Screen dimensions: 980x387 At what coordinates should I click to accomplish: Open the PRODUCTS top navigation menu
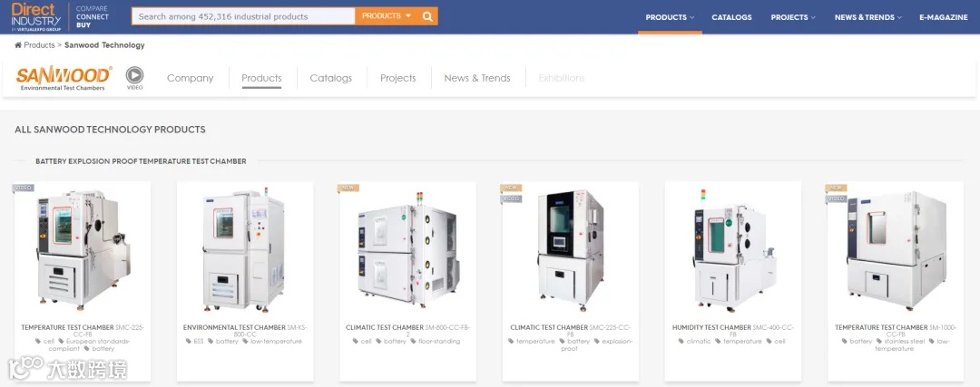click(670, 17)
